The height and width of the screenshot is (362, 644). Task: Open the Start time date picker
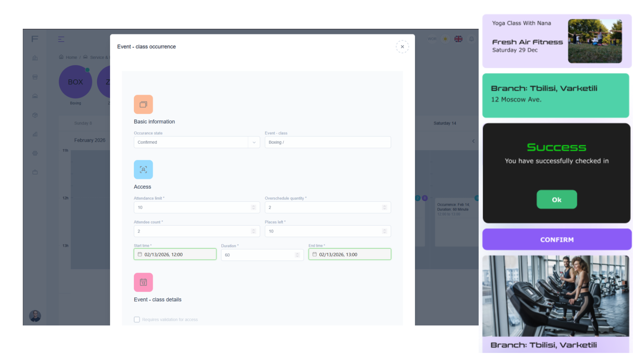[x=175, y=254]
